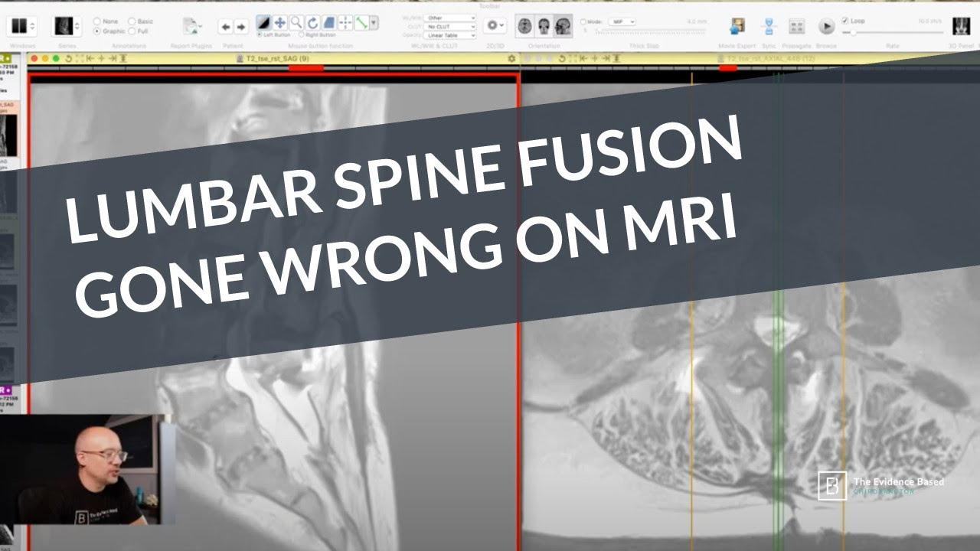Viewport: 980px width, 551px height.
Task: Set annotations to Full
Action: coord(132,31)
